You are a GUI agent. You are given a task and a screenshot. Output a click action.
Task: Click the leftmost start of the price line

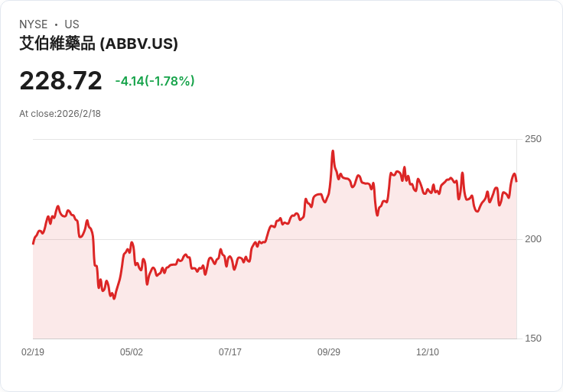pyautogui.click(x=34, y=244)
